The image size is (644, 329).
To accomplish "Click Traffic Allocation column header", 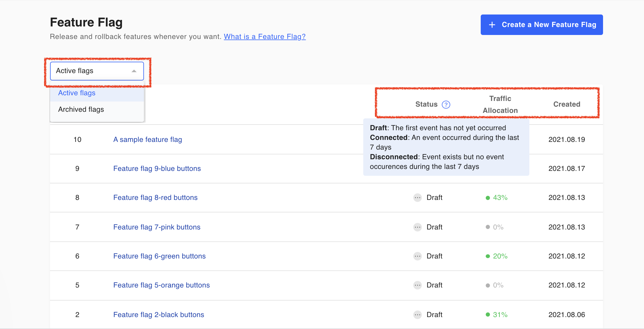I will pos(500,104).
